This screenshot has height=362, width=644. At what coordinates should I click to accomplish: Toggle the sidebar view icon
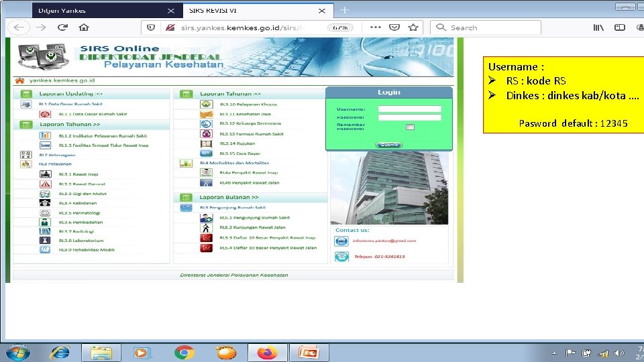(619, 27)
